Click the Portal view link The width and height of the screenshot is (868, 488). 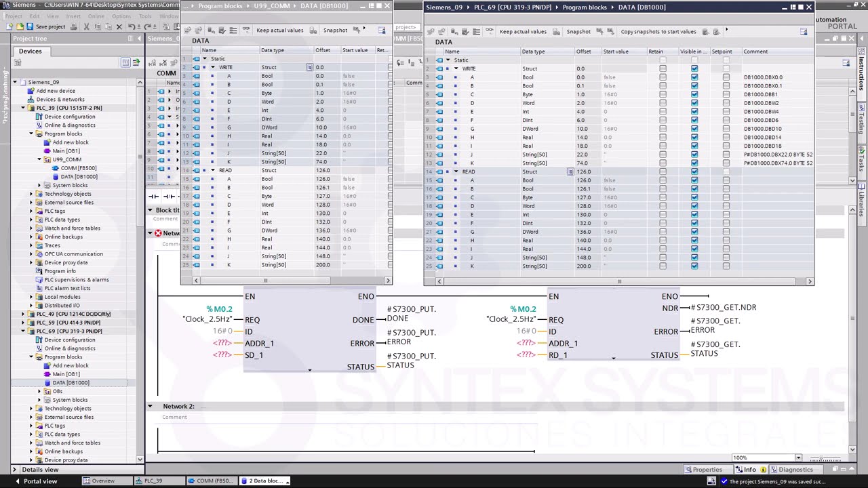35,481
